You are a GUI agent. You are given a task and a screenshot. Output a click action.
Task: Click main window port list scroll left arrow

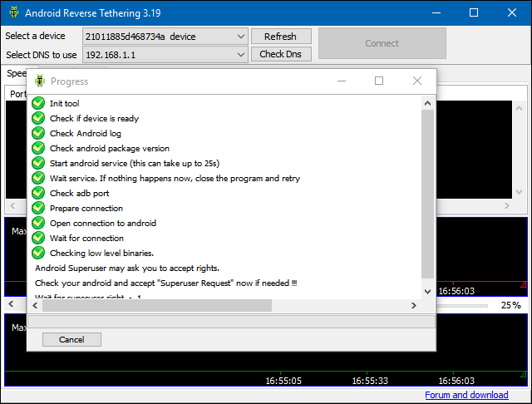click(x=13, y=205)
